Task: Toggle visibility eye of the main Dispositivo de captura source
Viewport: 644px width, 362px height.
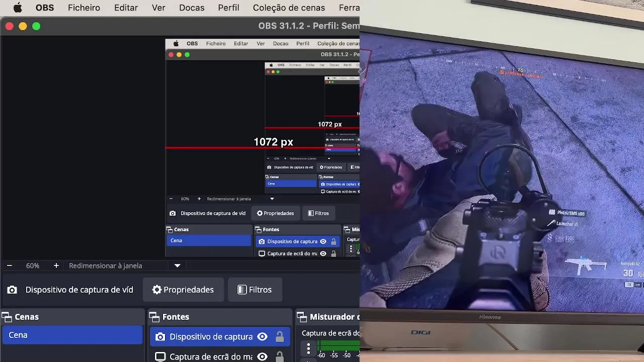Action: click(x=262, y=337)
